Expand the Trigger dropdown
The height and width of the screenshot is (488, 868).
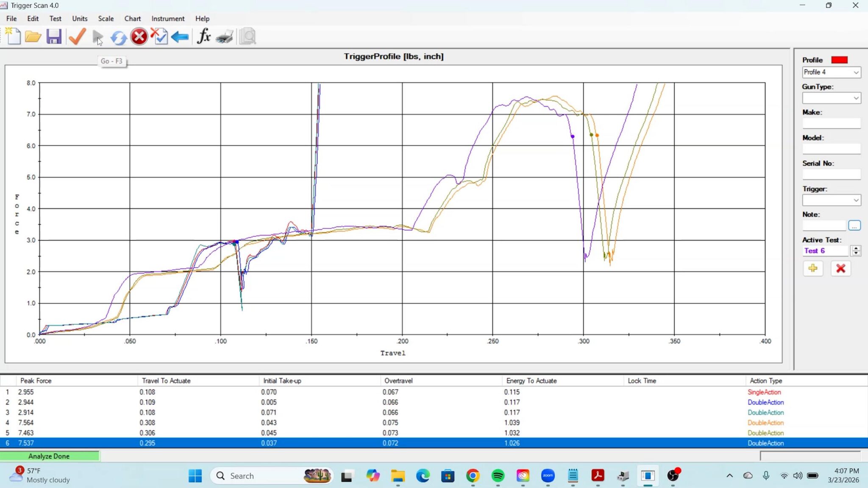[x=856, y=200]
